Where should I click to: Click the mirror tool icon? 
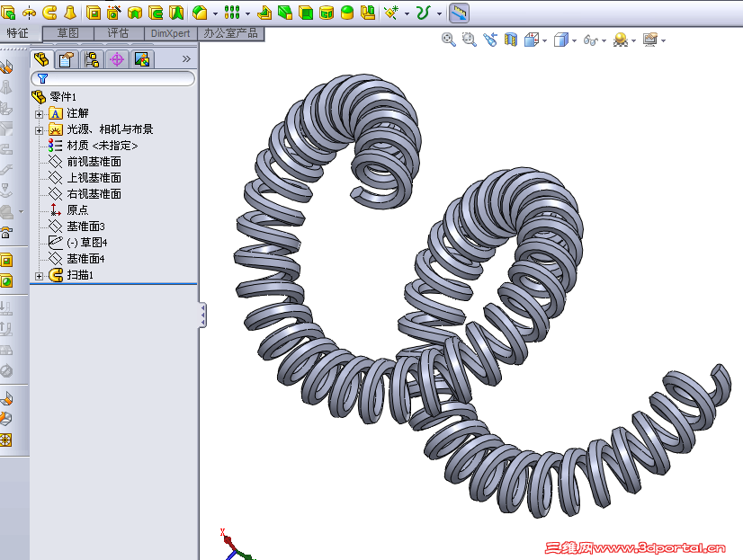click(368, 13)
